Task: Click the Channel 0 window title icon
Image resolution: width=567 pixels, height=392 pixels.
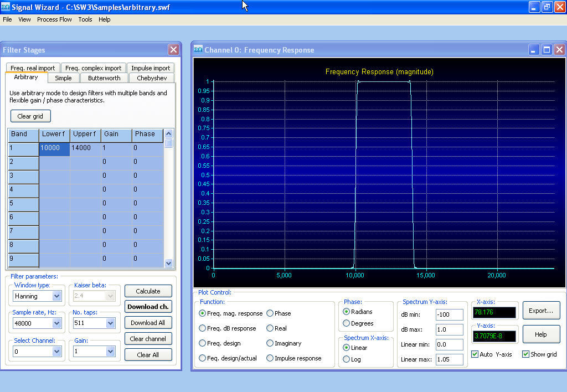Action: [x=198, y=49]
